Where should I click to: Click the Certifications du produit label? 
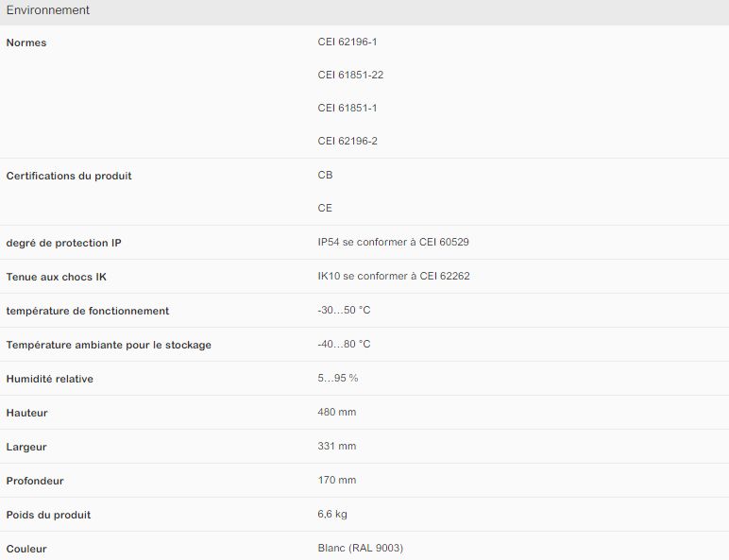[69, 176]
